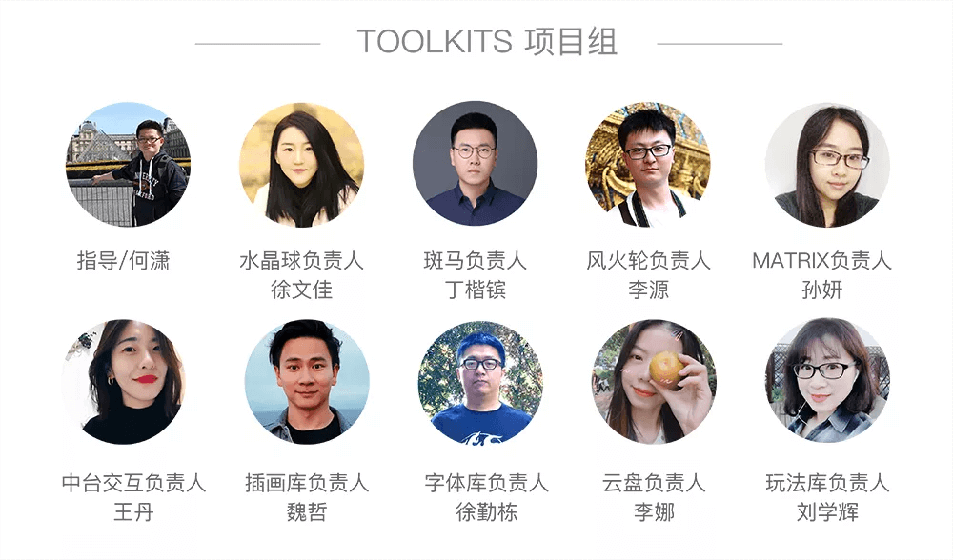Click the 插画库负责人 text
This screenshot has width=953, height=560.
[x=307, y=483]
